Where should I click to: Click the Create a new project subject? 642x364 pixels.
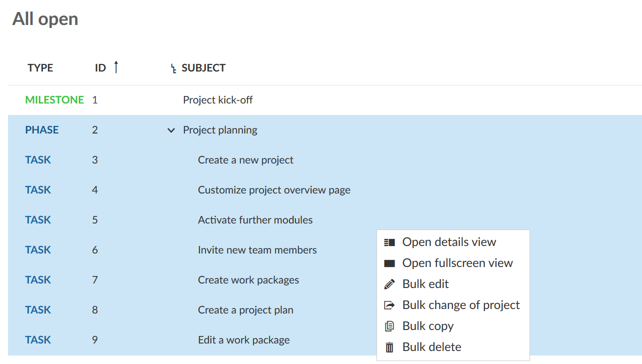point(245,160)
